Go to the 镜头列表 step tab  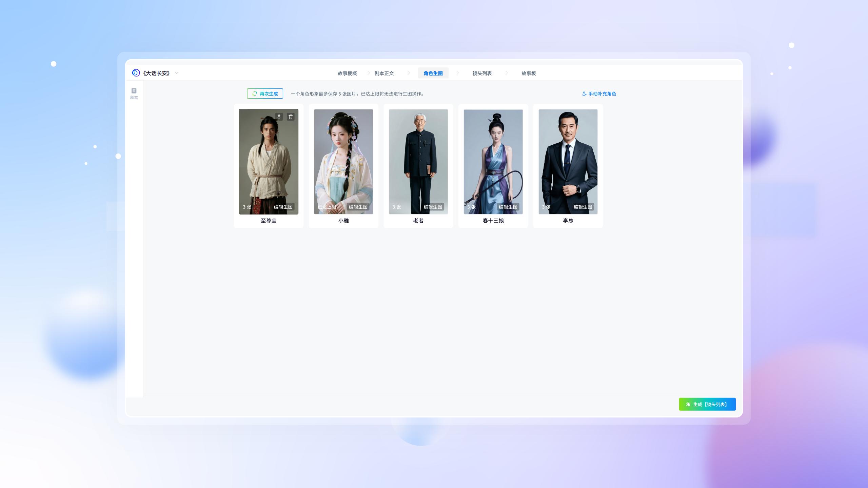tap(482, 73)
